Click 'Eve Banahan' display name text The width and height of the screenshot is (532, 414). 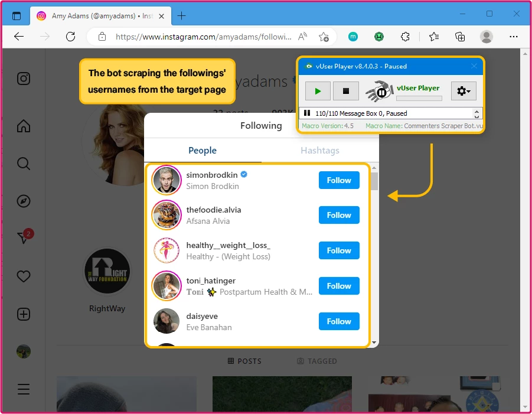point(209,327)
